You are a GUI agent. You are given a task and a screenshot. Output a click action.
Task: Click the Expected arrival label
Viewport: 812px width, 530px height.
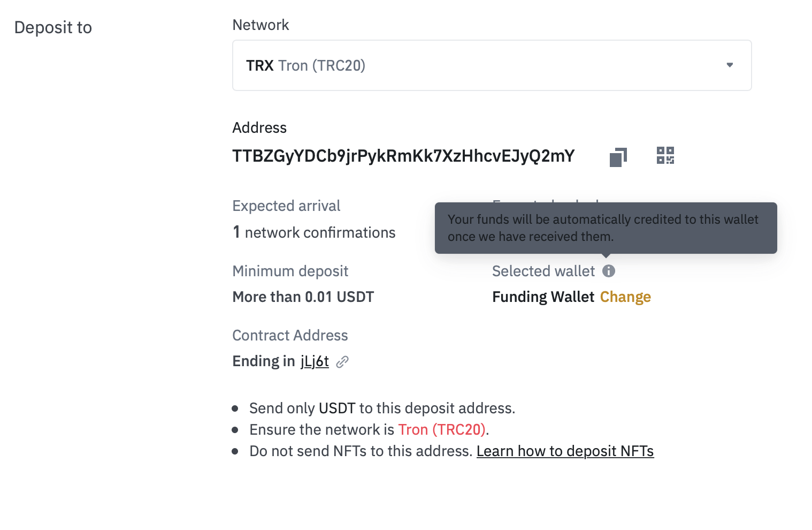(286, 206)
